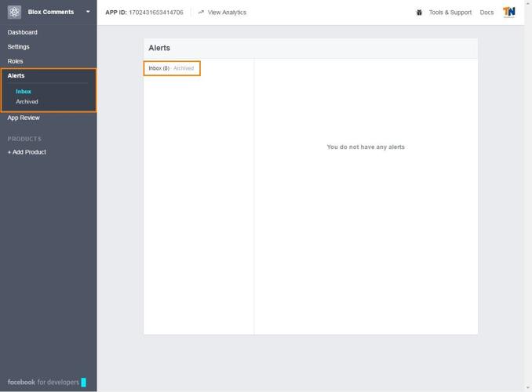This screenshot has height=392, width=532.
Task: Go to Docs in the top bar
Action: click(x=486, y=13)
